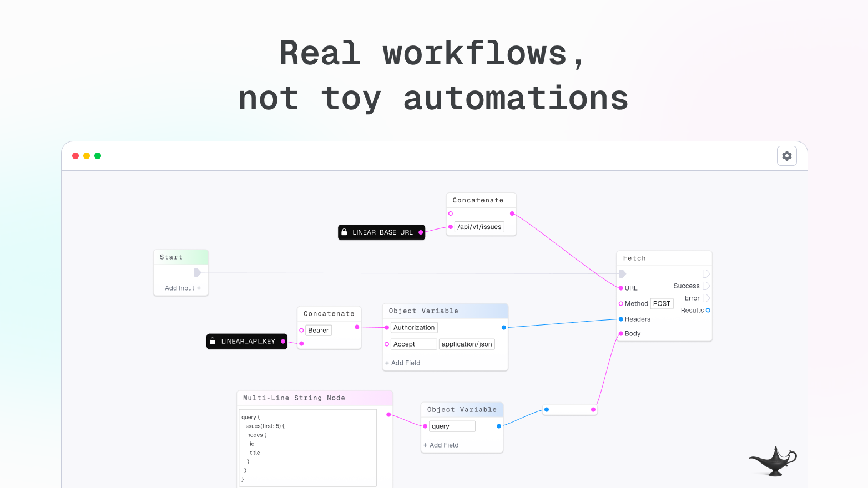Click the Error output port on Fetch node
Image resolution: width=868 pixels, height=488 pixels.
tap(706, 298)
